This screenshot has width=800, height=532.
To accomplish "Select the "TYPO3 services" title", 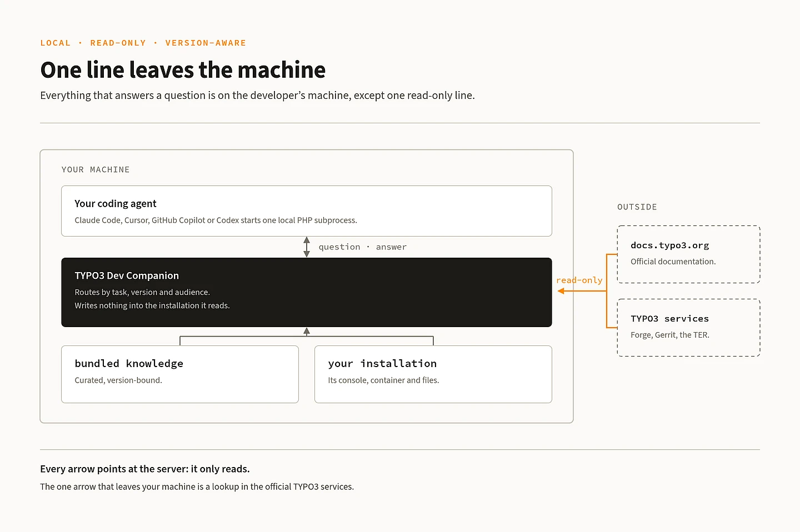I will (x=670, y=319).
